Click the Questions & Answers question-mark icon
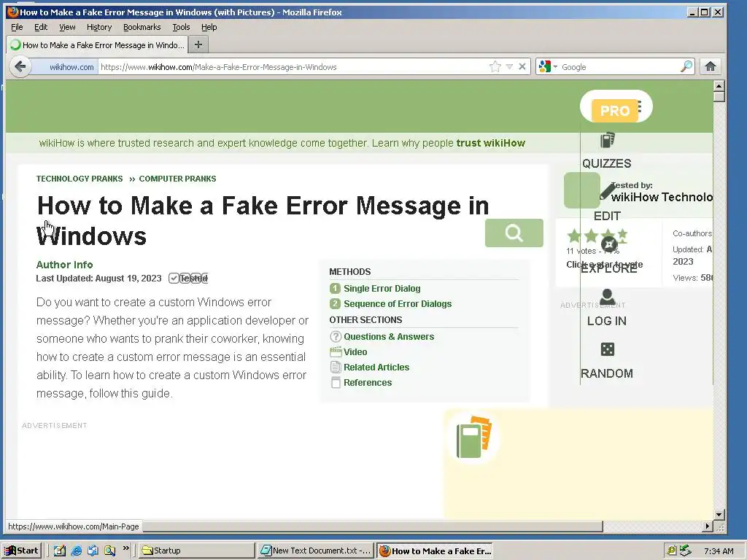Image resolution: width=747 pixels, height=560 pixels. (x=336, y=337)
